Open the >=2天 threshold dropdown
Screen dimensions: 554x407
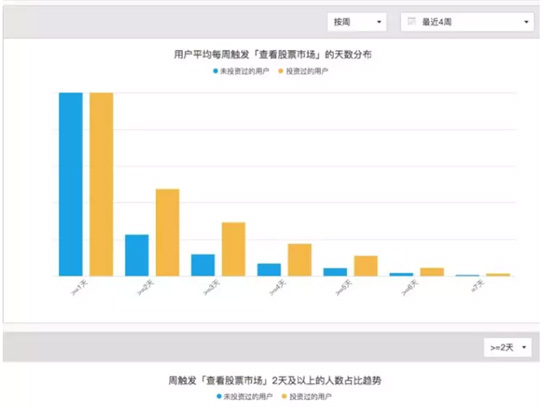point(508,347)
